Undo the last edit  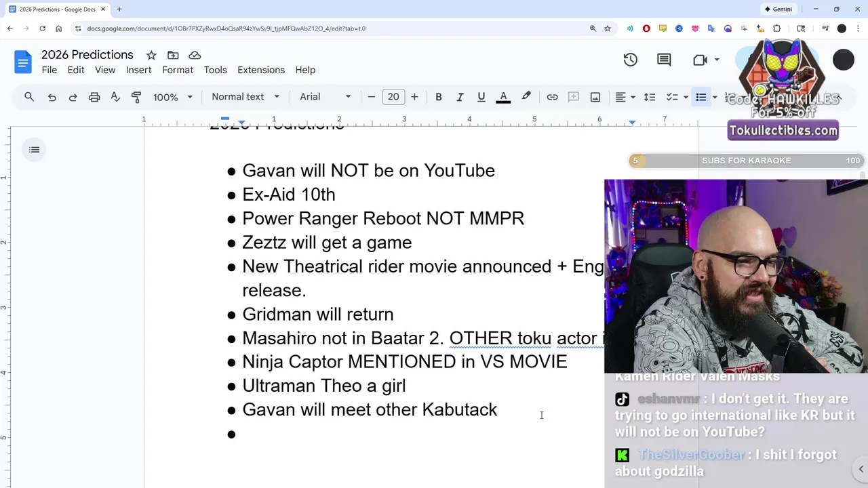[52, 97]
